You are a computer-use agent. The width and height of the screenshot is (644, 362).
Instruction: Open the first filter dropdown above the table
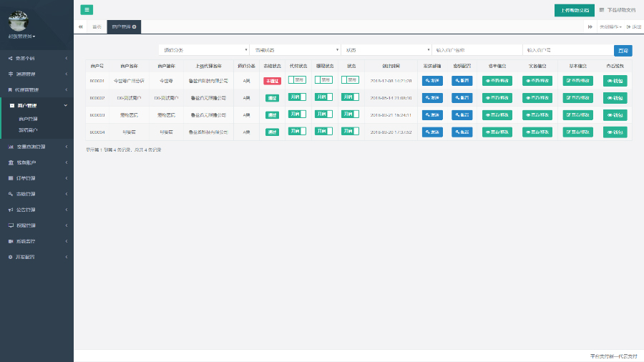203,50
